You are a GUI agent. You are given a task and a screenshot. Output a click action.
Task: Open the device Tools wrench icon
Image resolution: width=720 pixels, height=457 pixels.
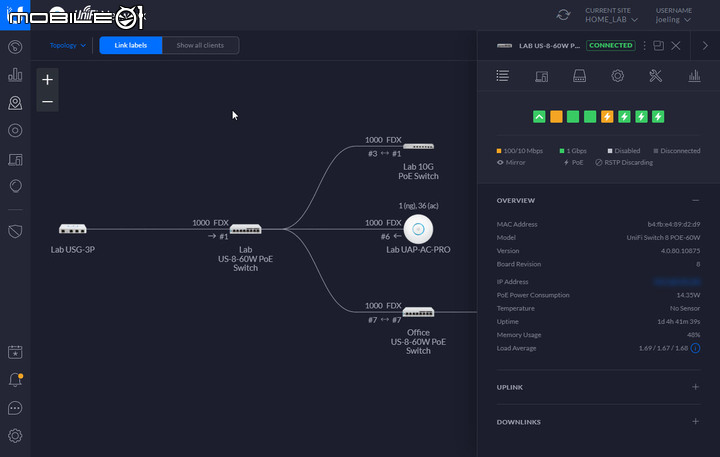coord(655,76)
